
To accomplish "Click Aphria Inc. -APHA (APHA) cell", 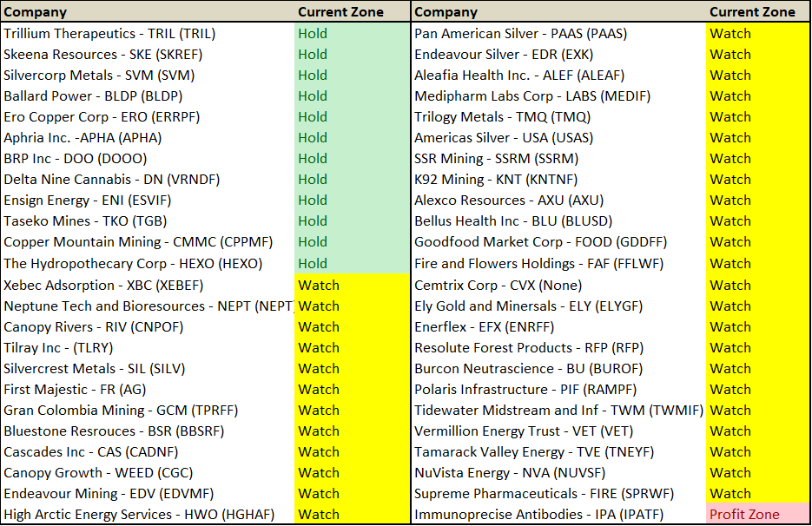I will [x=148, y=138].
